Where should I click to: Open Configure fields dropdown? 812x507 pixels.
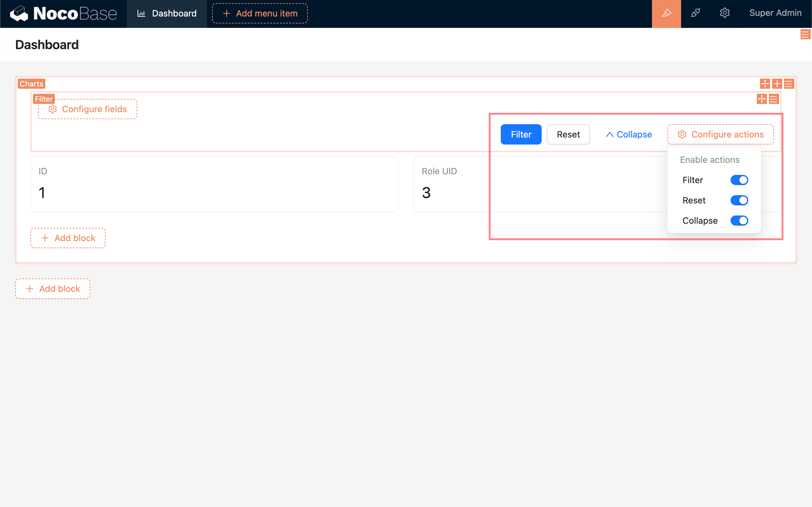click(87, 109)
